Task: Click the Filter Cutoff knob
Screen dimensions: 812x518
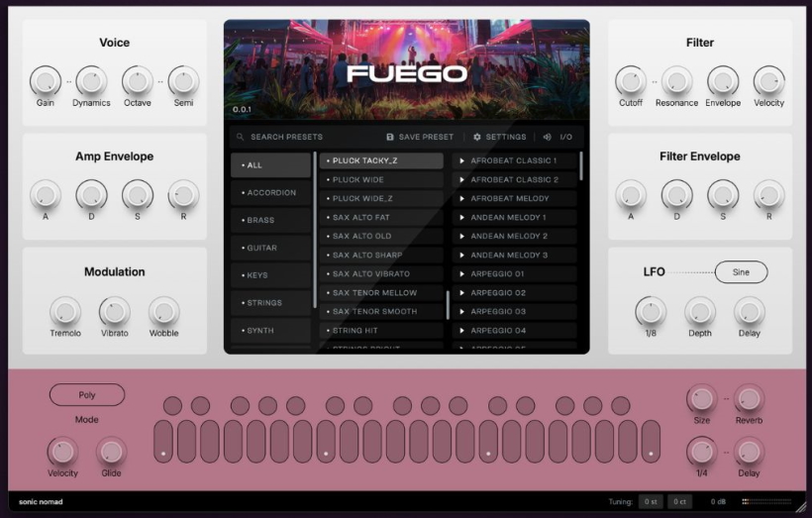Action: tap(630, 81)
